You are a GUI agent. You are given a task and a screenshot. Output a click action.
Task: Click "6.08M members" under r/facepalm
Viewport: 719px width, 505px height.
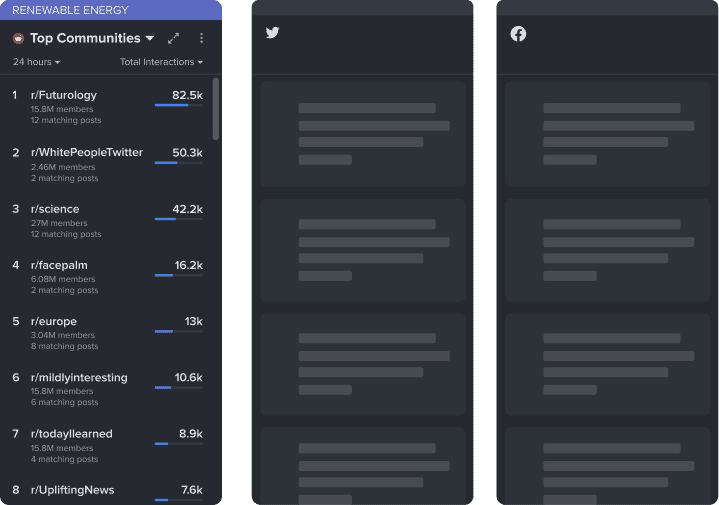point(63,279)
